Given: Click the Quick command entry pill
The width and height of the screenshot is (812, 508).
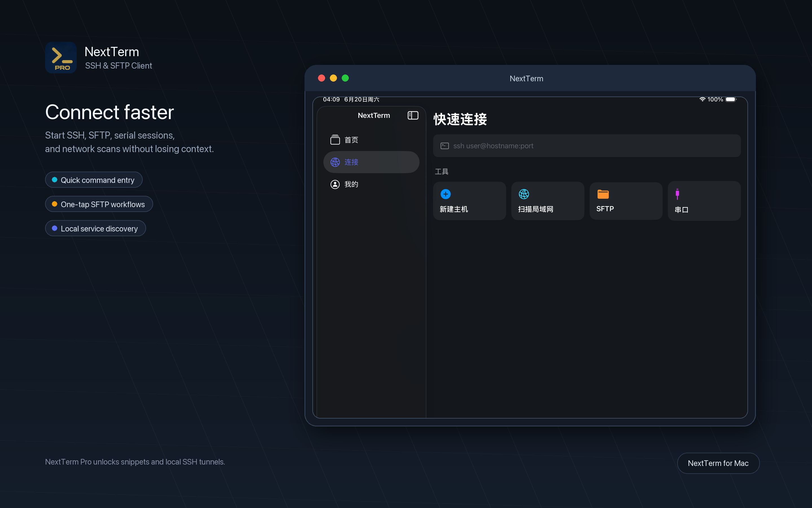Looking at the screenshot, I should point(94,180).
